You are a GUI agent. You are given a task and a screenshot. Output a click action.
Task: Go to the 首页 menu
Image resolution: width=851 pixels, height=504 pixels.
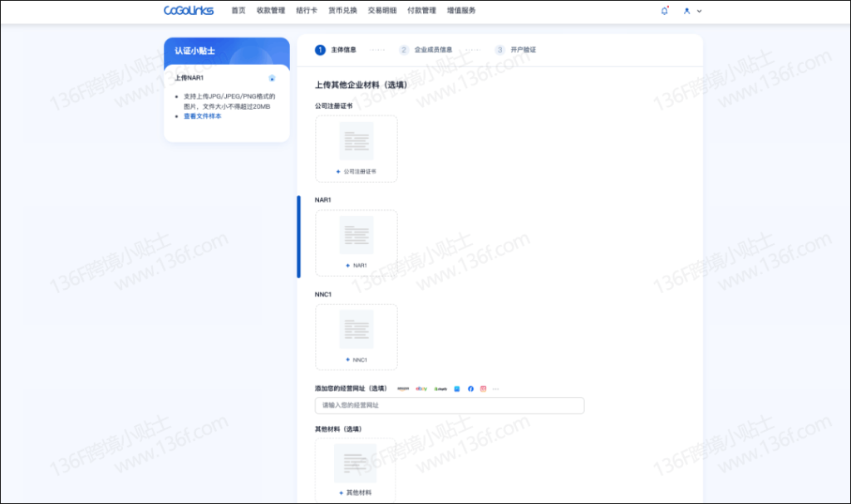click(x=239, y=10)
